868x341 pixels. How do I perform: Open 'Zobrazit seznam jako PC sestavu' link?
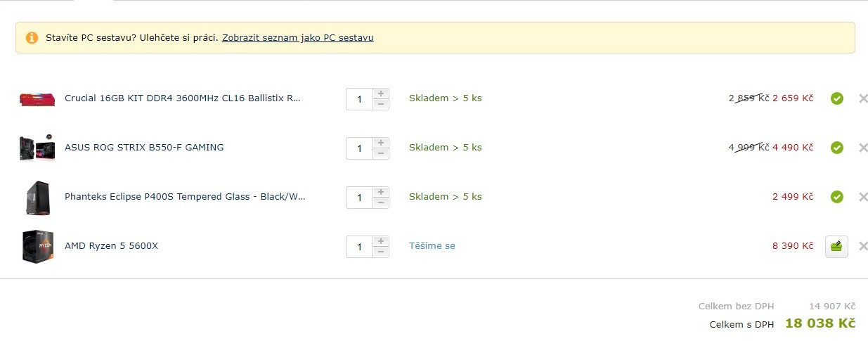[x=297, y=38]
